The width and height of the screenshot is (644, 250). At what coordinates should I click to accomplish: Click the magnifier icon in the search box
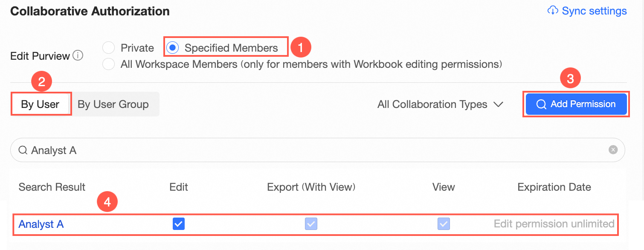(23, 150)
